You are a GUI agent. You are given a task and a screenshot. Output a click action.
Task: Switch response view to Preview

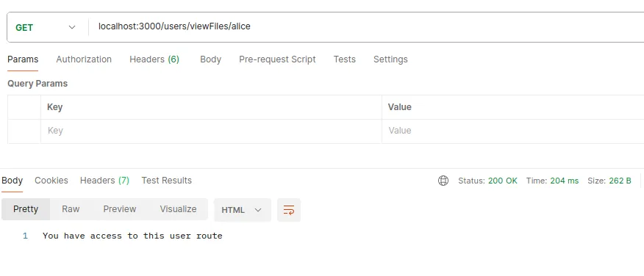point(120,209)
